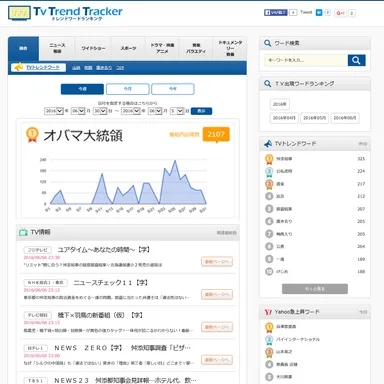Switch to the ドキュメンタリー tab

coord(230,48)
